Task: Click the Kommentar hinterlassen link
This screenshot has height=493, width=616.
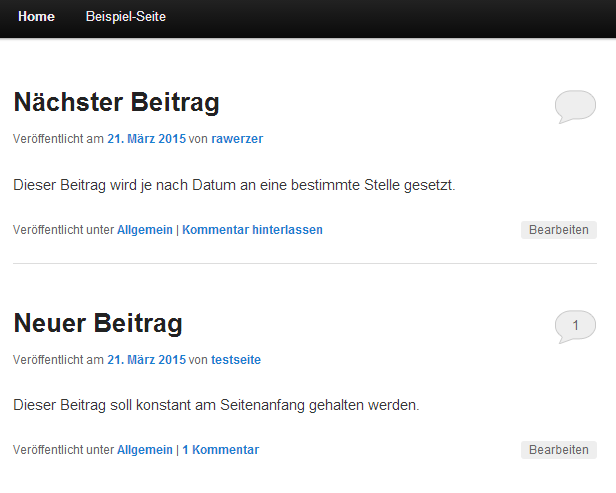Action: point(252,230)
